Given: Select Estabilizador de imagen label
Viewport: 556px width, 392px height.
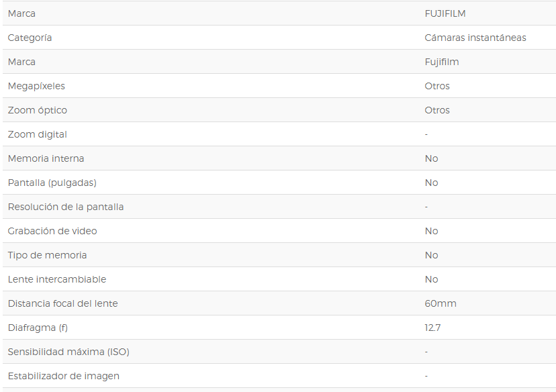Looking at the screenshot, I should coord(64,376).
